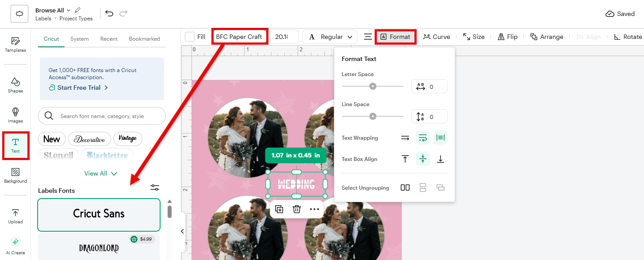Open the Regular font style dropdown
The width and height of the screenshot is (644, 260).
(x=330, y=37)
